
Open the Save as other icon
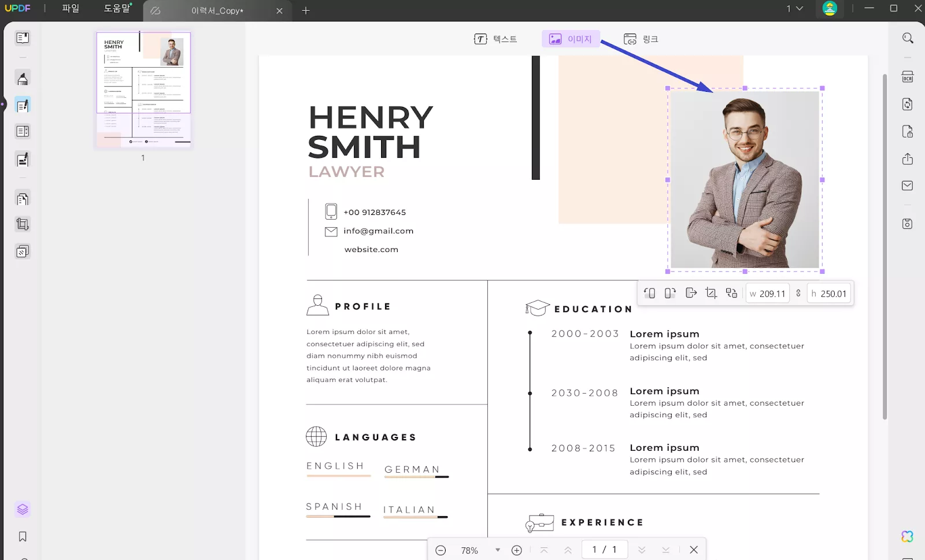tap(908, 224)
